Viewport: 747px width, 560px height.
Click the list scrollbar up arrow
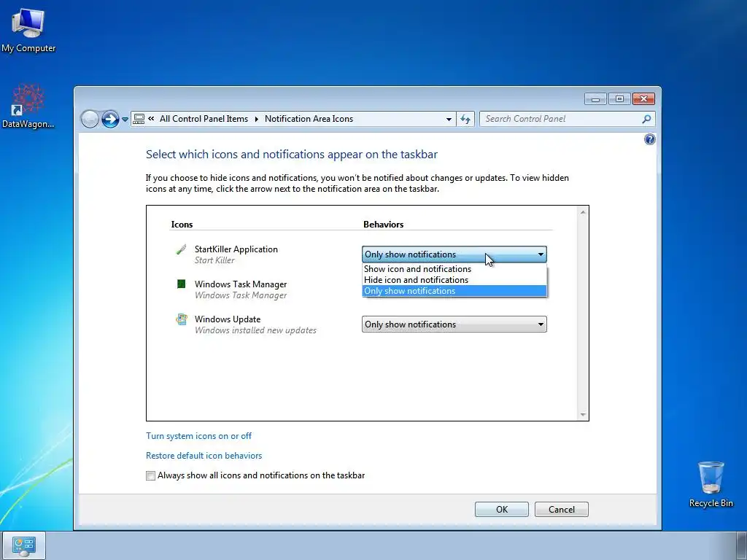click(583, 212)
